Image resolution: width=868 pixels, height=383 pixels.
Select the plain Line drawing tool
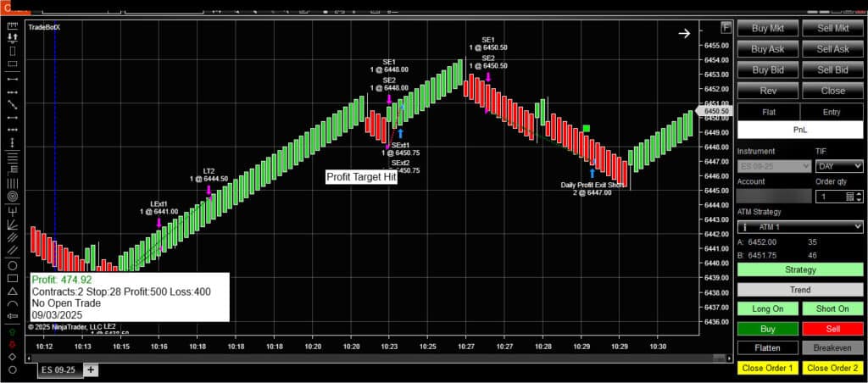pyautogui.click(x=12, y=79)
